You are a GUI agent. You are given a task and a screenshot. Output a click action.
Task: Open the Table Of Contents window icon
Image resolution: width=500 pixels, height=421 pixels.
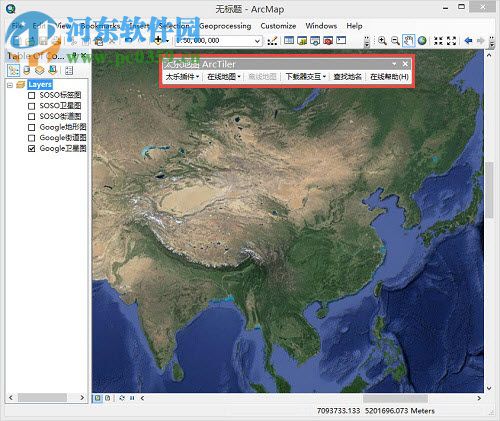pyautogui.click(x=289, y=41)
